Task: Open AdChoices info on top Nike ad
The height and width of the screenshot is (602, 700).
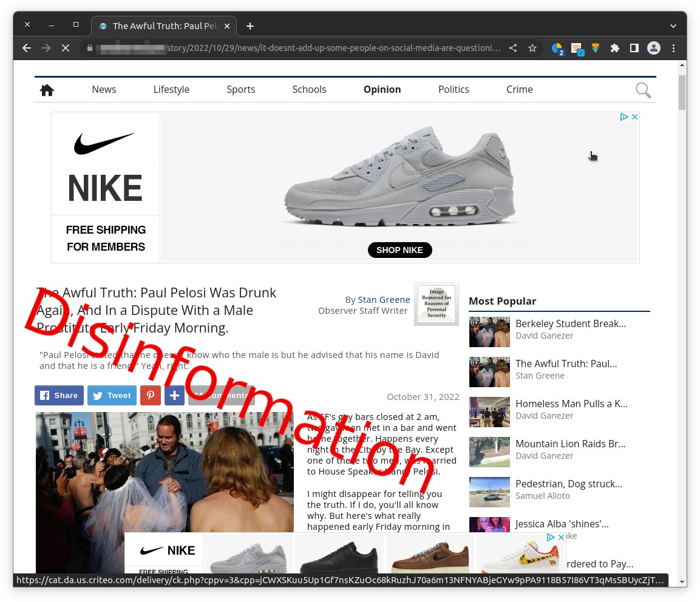Action: [624, 117]
